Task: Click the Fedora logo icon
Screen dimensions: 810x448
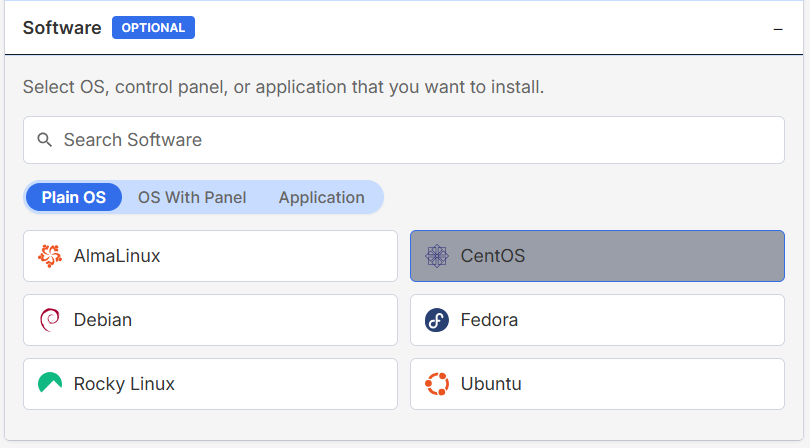Action: (437, 320)
